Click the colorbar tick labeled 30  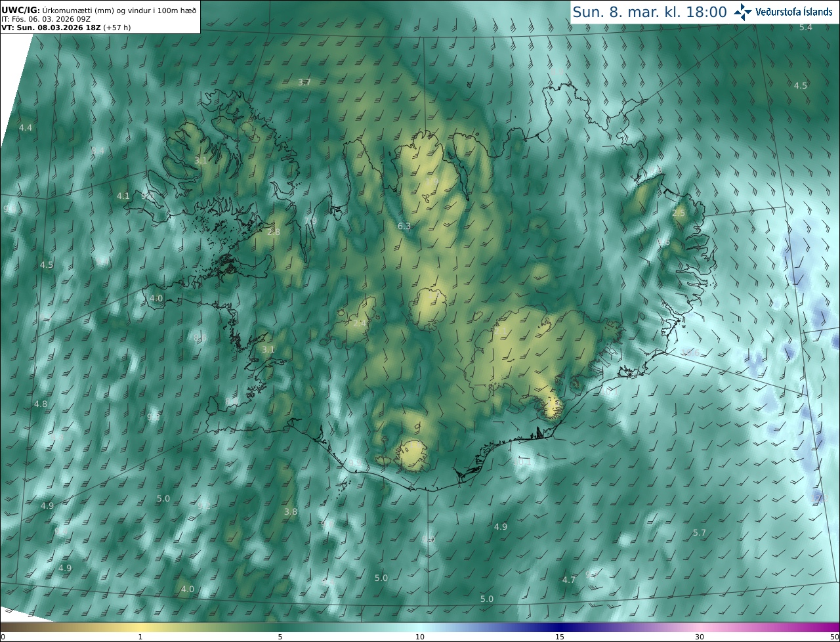(x=700, y=637)
